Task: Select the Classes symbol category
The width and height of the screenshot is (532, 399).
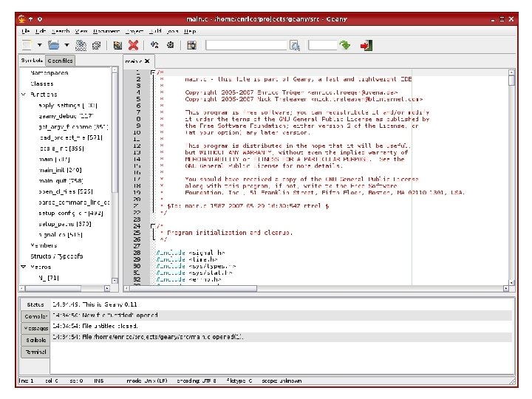Action: tap(42, 83)
